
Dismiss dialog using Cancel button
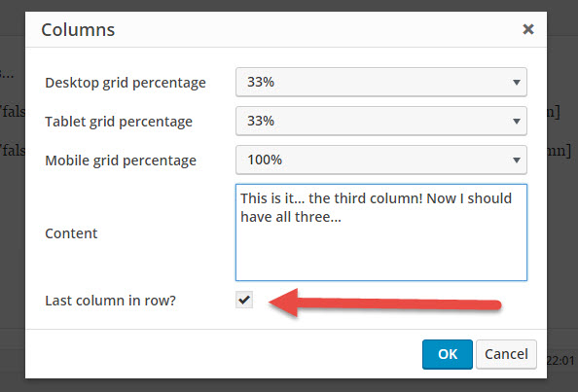coord(506,354)
